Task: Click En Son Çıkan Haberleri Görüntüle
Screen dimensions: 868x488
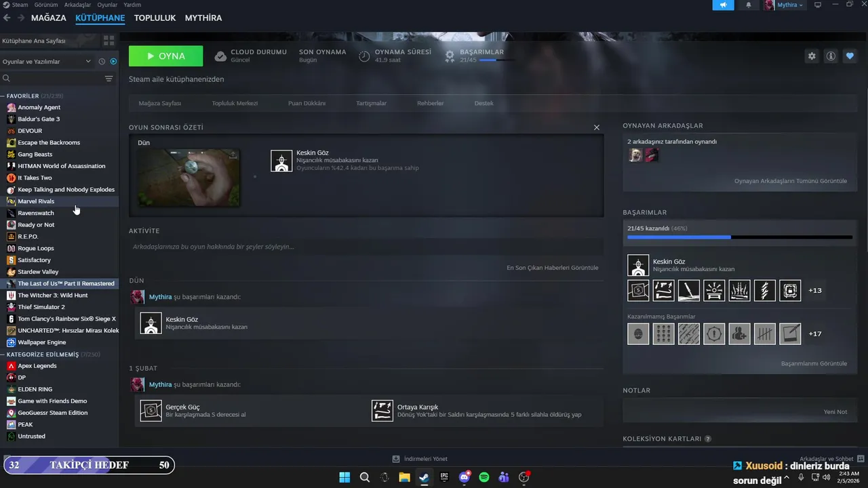Action: (x=553, y=268)
